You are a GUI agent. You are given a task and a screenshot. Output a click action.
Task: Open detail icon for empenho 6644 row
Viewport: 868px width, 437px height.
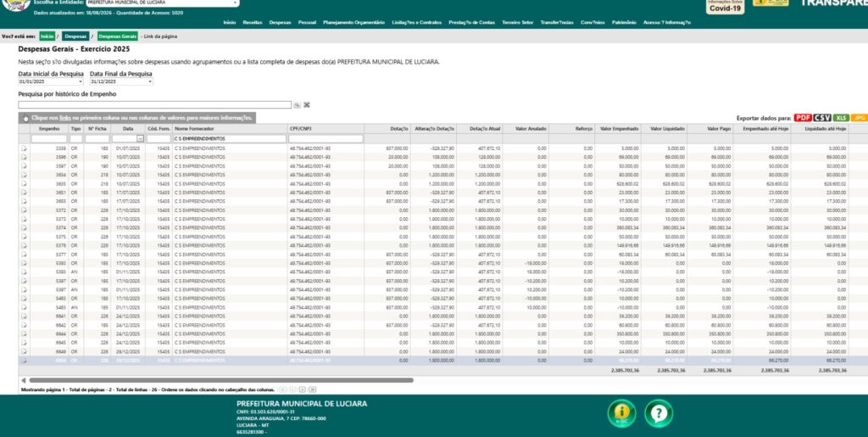(24, 334)
